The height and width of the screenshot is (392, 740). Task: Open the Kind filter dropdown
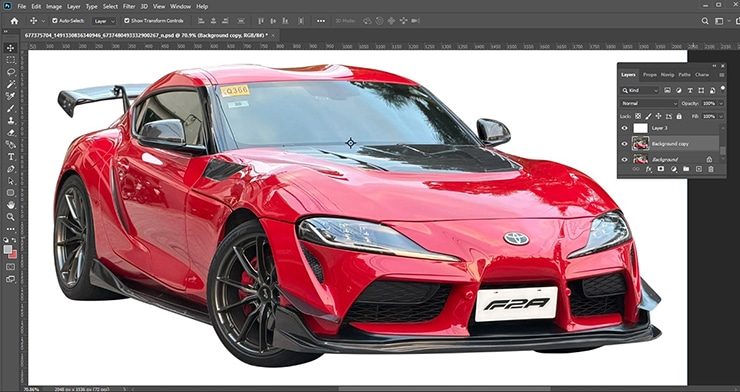[x=640, y=90]
